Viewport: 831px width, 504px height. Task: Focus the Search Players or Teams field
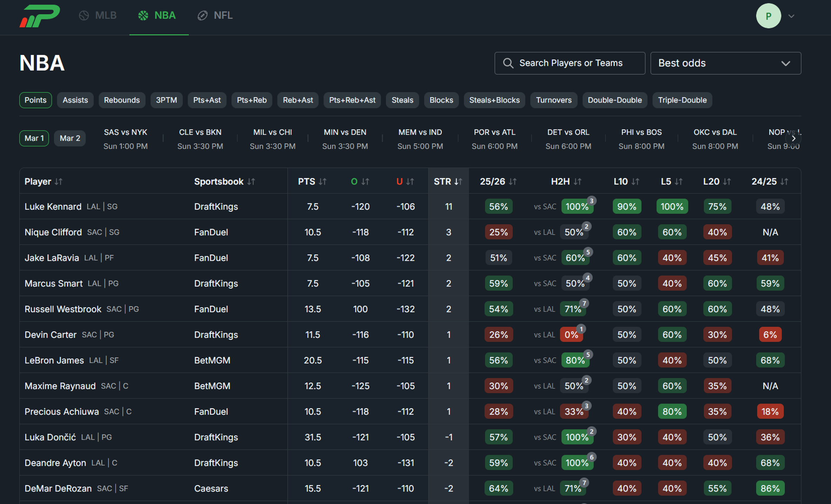click(570, 63)
